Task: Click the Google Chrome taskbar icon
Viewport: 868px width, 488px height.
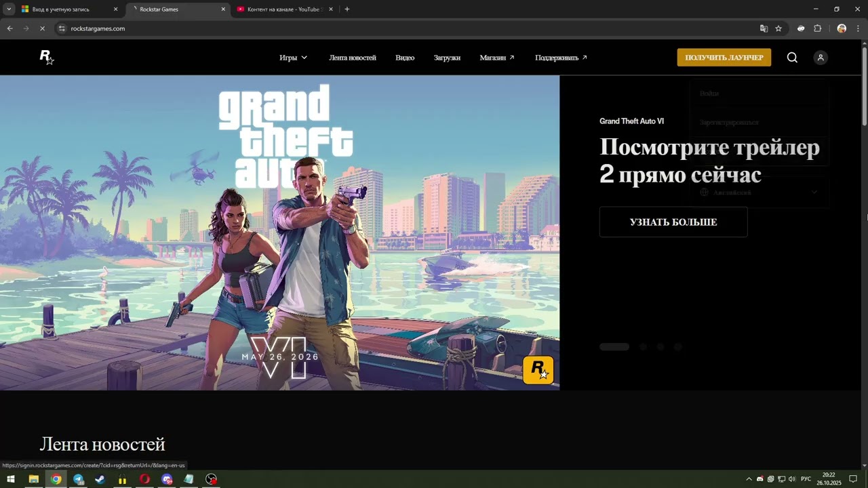Action: pyautogui.click(x=56, y=479)
